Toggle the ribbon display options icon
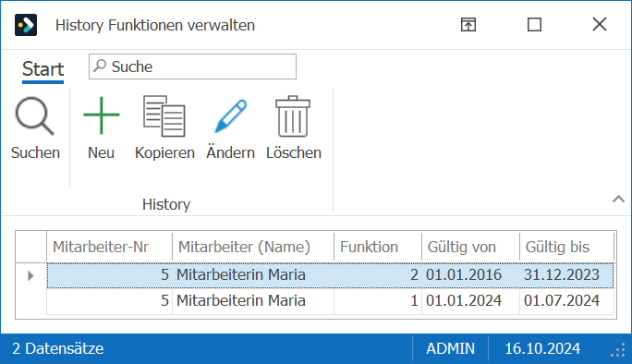This screenshot has height=364, width=632. coord(468,25)
